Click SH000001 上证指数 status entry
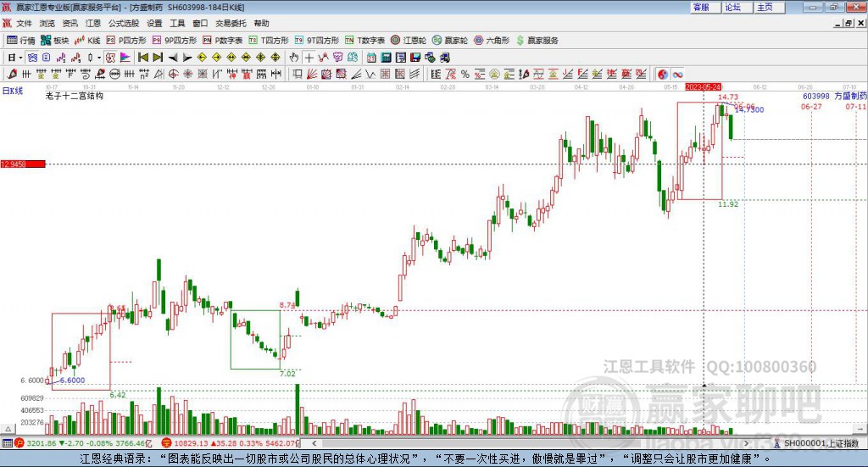 821,443
